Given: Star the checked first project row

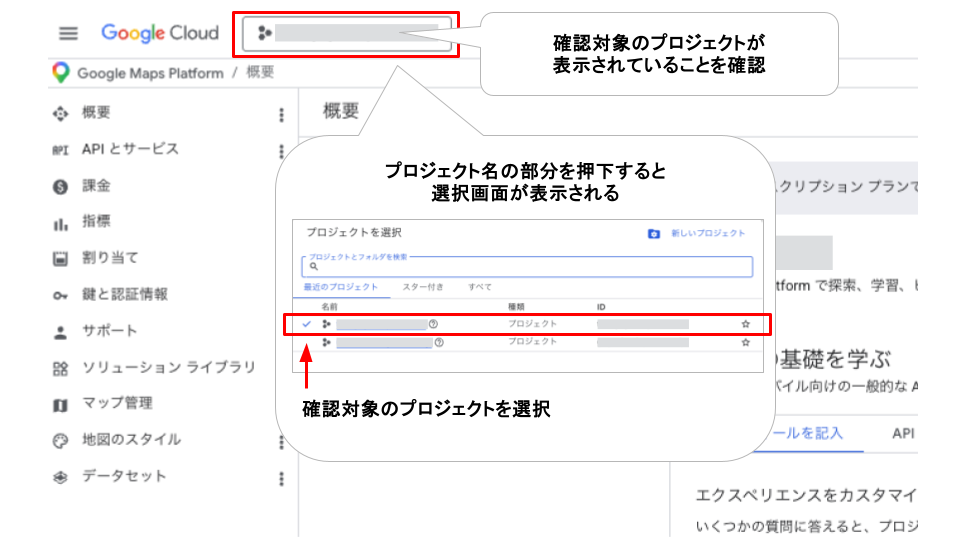Looking at the screenshot, I should [x=745, y=324].
